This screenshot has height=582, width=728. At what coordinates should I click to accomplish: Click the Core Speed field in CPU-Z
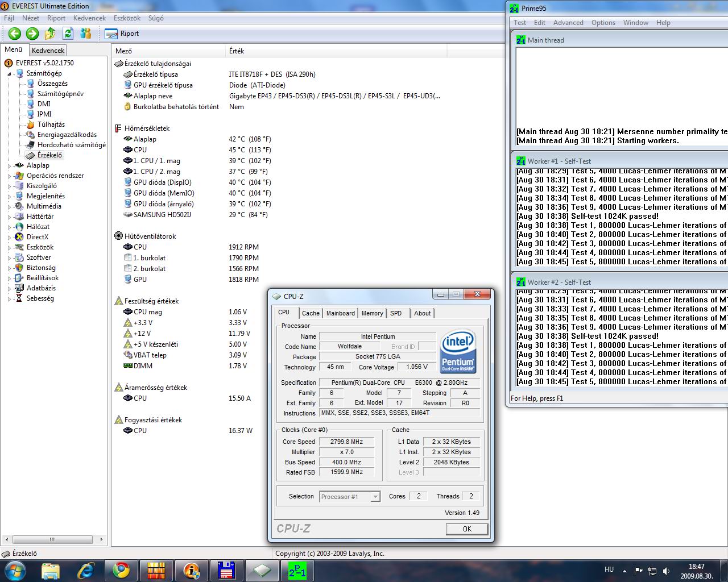(x=347, y=442)
